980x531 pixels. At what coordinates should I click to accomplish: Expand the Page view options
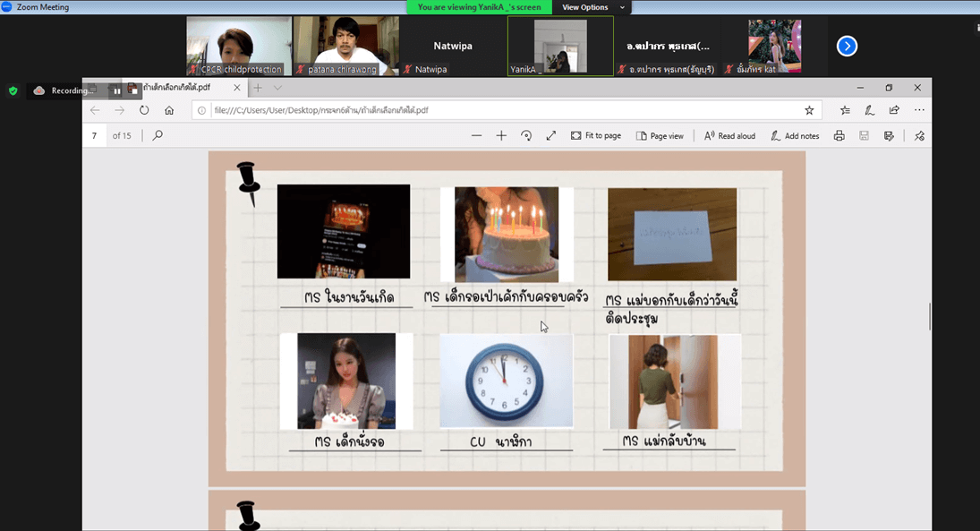pyautogui.click(x=660, y=136)
